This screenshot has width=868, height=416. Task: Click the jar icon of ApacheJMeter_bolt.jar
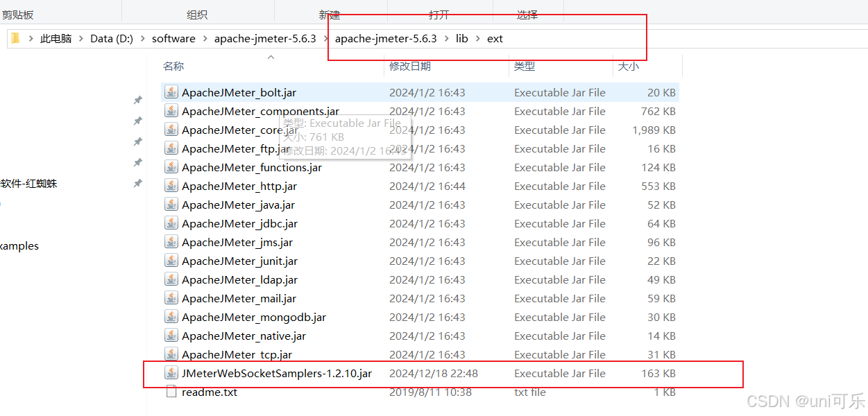point(171,92)
